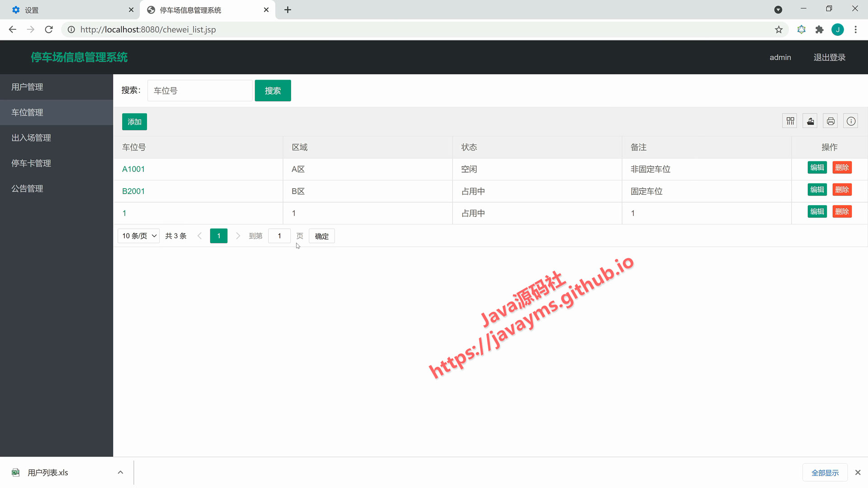Click the profile avatar J icon
The width and height of the screenshot is (868, 488).
coord(838,30)
